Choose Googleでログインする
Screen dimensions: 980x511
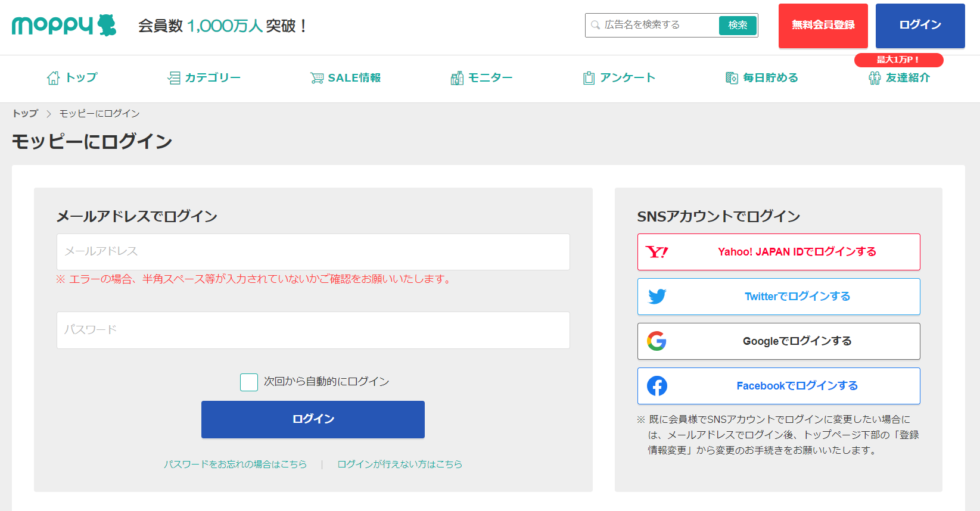779,341
